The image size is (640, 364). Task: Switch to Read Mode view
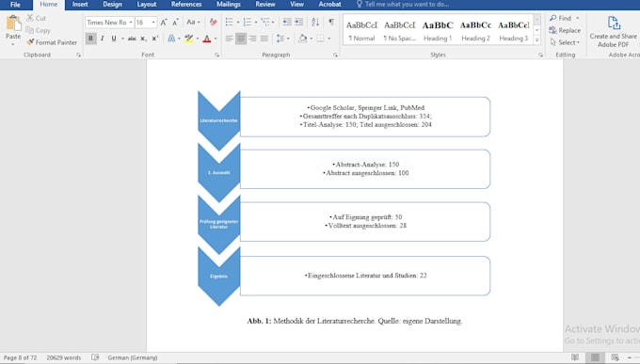pyautogui.click(x=575, y=357)
